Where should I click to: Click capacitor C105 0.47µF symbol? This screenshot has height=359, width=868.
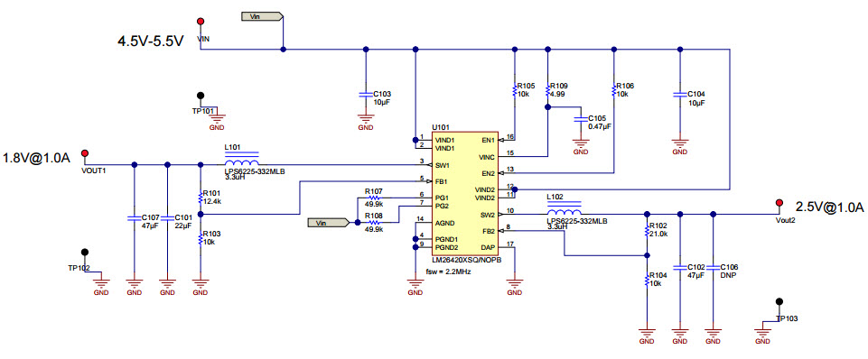click(x=580, y=118)
